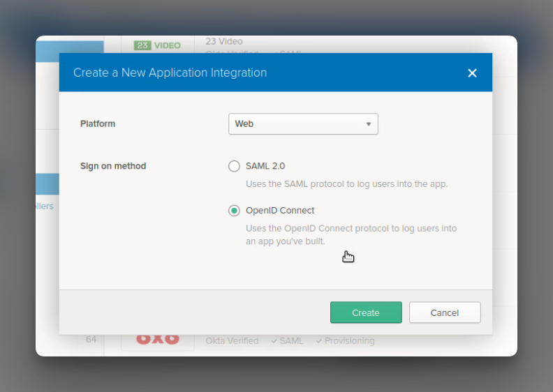Open the 23 Video app name
The width and height of the screenshot is (553, 392).
coord(224,41)
